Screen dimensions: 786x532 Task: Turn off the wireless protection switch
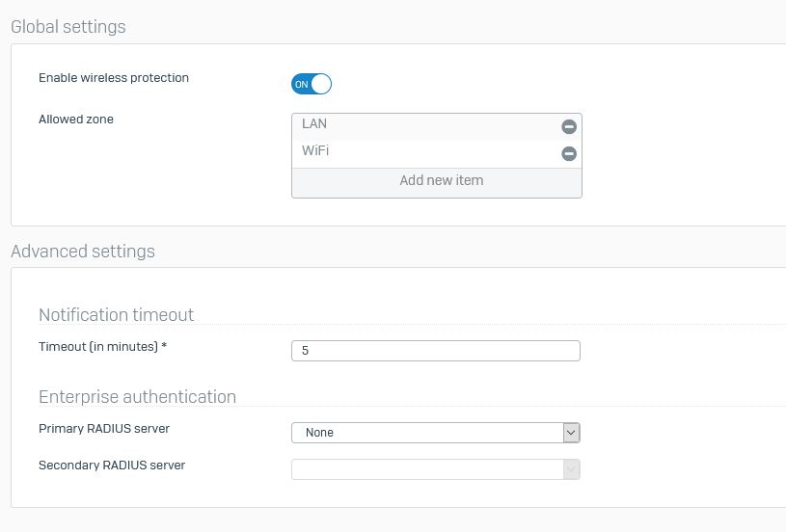point(312,84)
